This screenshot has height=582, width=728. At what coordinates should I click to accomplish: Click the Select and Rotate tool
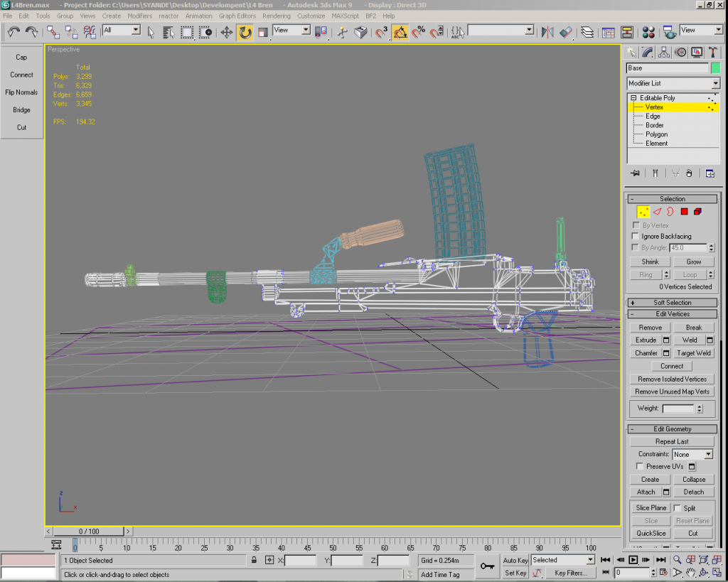pos(245,32)
